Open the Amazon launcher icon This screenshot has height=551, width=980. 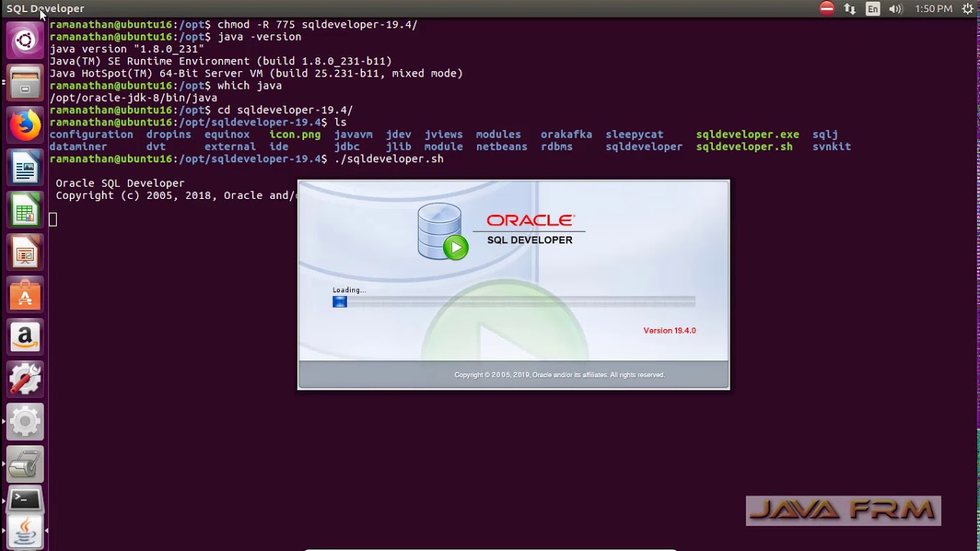tap(24, 336)
